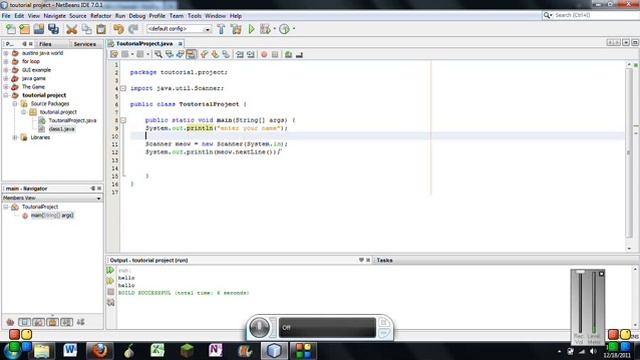Screen dimensions: 640x360
Task: Click the Previous Bookmark editor icon
Action: tap(204, 54)
